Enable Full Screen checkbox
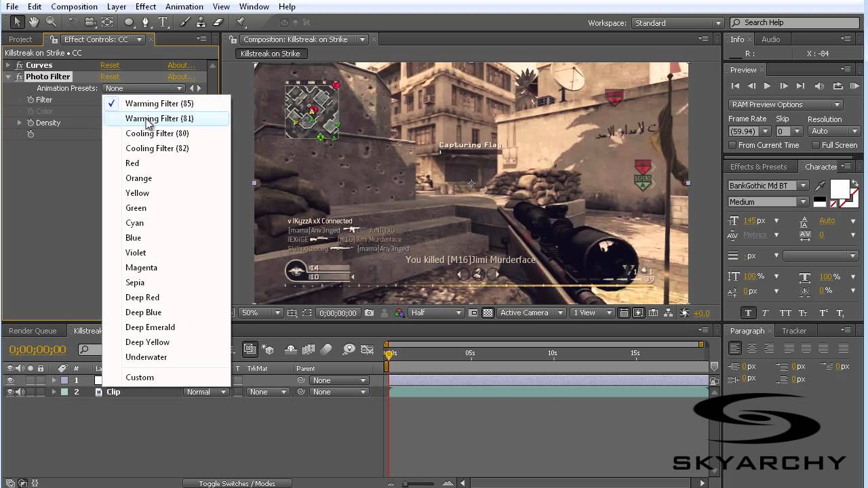This screenshot has height=488, width=868. pyautogui.click(x=816, y=145)
